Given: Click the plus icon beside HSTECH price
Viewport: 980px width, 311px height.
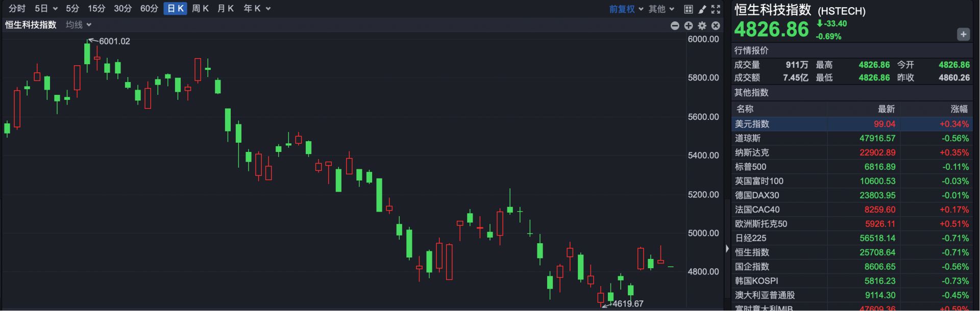Looking at the screenshot, I should (964, 34).
